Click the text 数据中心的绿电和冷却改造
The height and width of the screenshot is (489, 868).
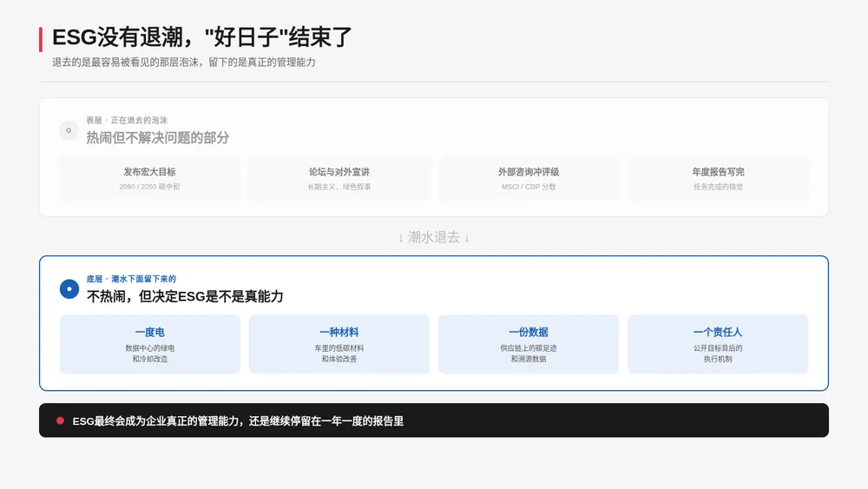pyautogui.click(x=150, y=354)
